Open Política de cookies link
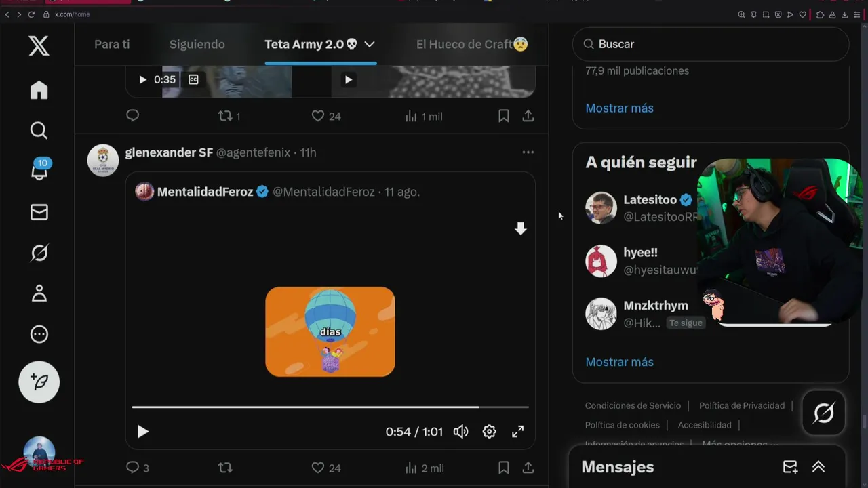Screen dimensions: 868x488 [623, 425]
